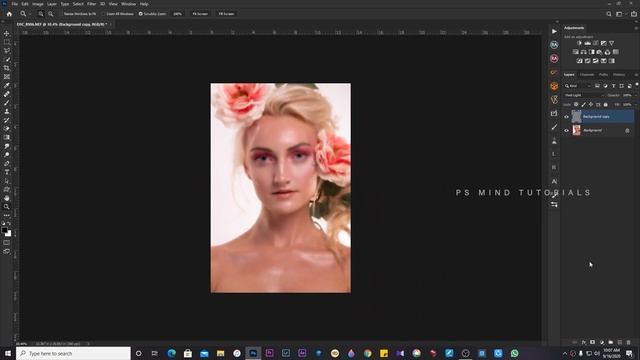This screenshot has height=360, width=640.
Task: Open the Window menu
Action: 128,4
